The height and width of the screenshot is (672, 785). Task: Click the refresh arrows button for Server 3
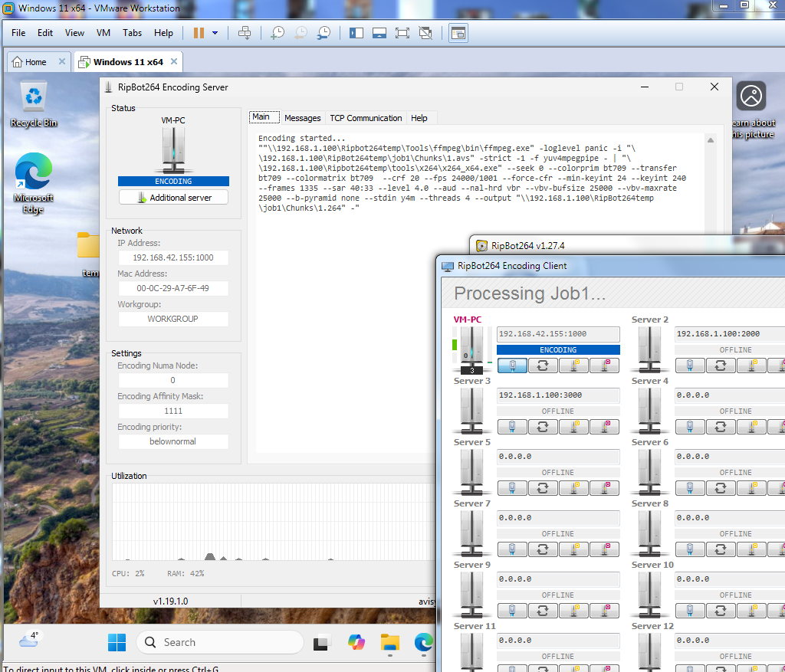tap(543, 427)
